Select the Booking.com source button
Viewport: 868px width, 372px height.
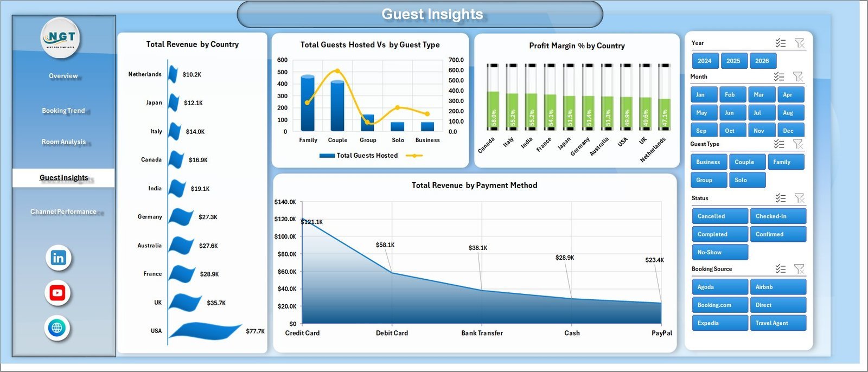tap(719, 305)
